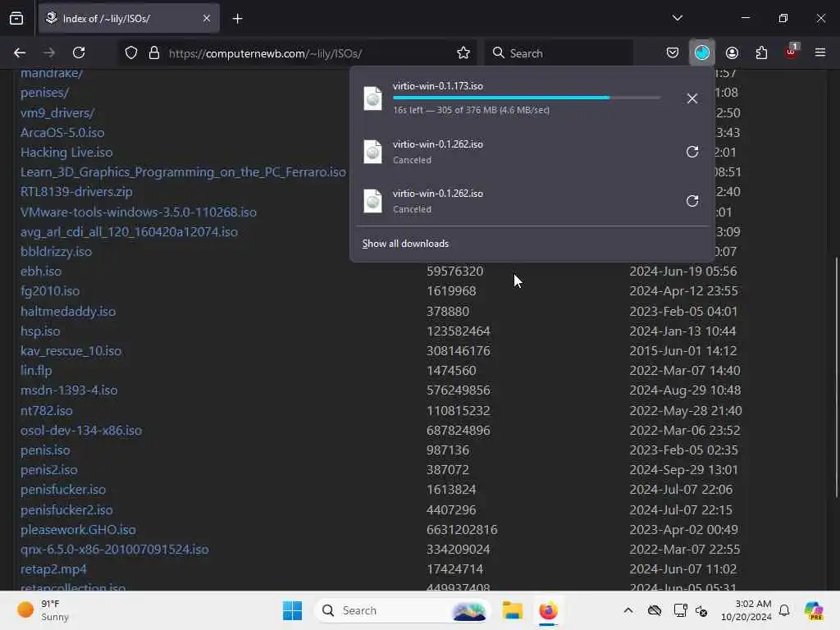Close the Index of /~lily/ISOs/ tab
This screenshot has height=630, width=840.
[x=206, y=18]
